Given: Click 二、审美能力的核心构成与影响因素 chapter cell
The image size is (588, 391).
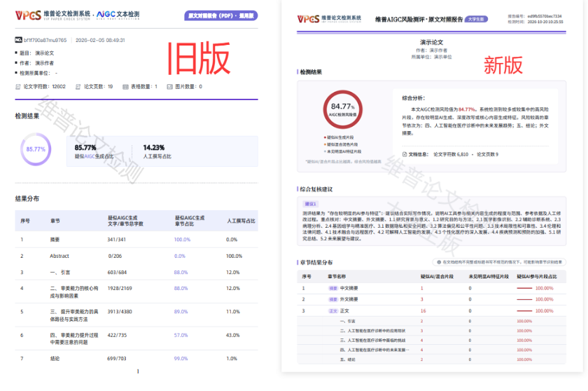Looking at the screenshot, I should coord(74,292).
